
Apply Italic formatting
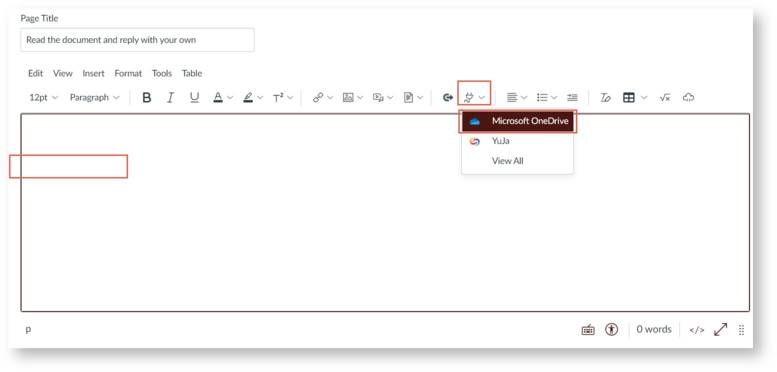click(x=170, y=98)
